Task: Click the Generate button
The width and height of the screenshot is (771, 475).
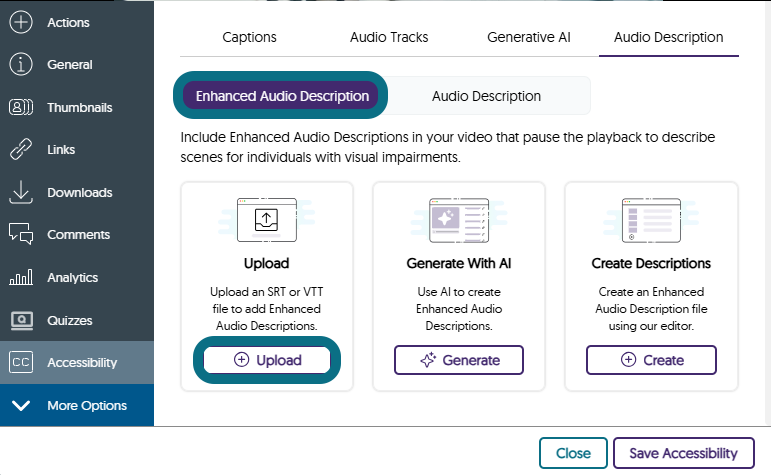Action: tap(459, 360)
